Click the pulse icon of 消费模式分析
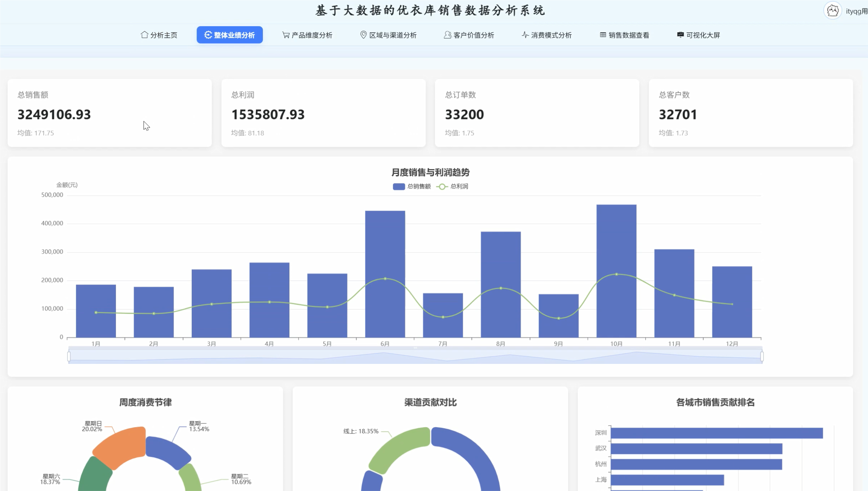 tap(525, 35)
